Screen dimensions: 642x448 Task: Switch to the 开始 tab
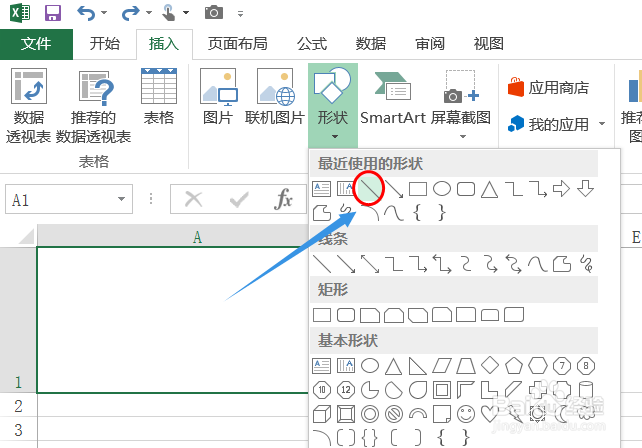coord(105,44)
